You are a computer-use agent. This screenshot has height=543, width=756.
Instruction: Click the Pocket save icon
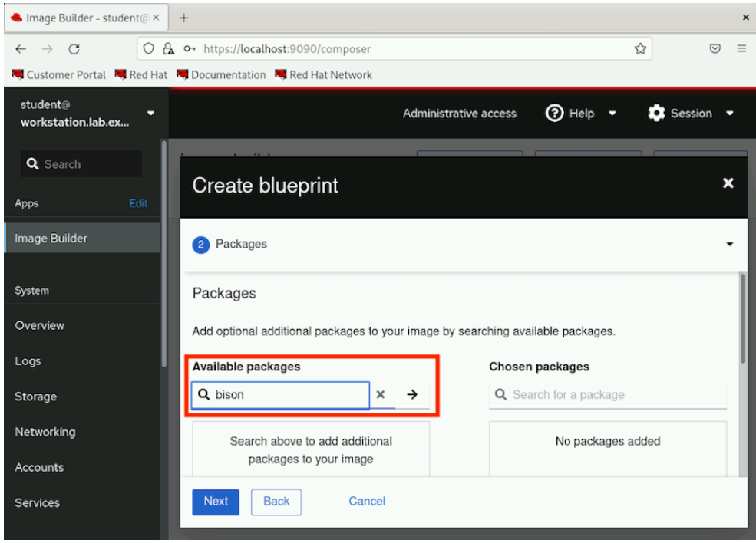point(715,48)
